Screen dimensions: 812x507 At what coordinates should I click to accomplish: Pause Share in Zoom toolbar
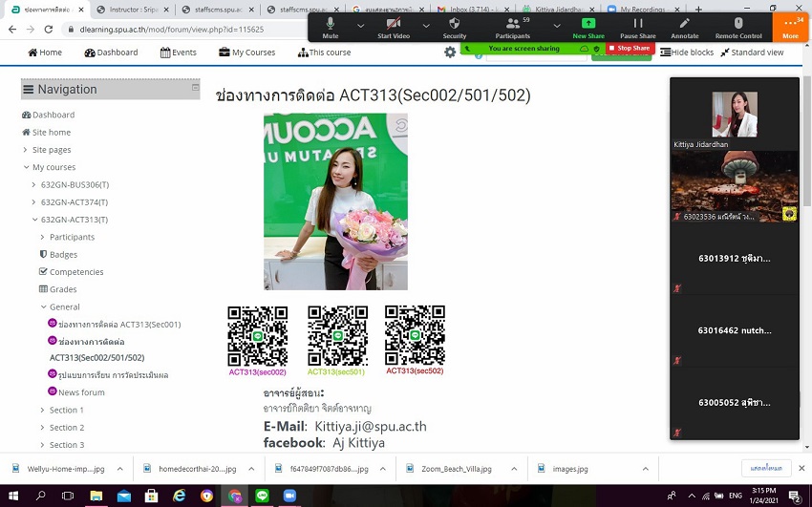pos(638,28)
